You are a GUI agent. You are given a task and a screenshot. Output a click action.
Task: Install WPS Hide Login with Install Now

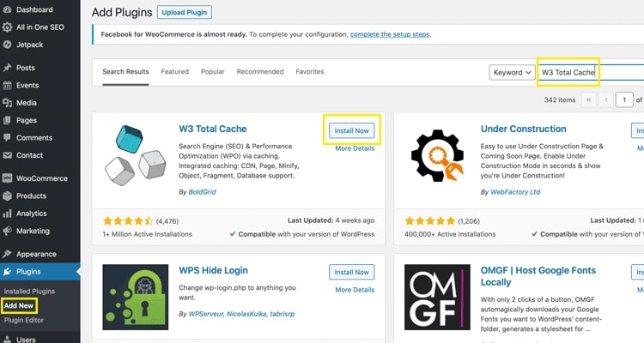[351, 272]
